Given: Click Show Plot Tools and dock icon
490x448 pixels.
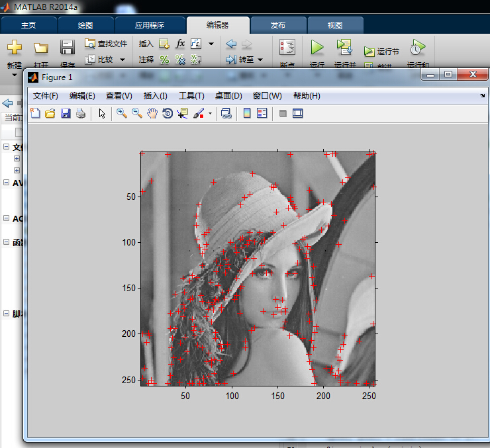Looking at the screenshot, I should point(298,113).
